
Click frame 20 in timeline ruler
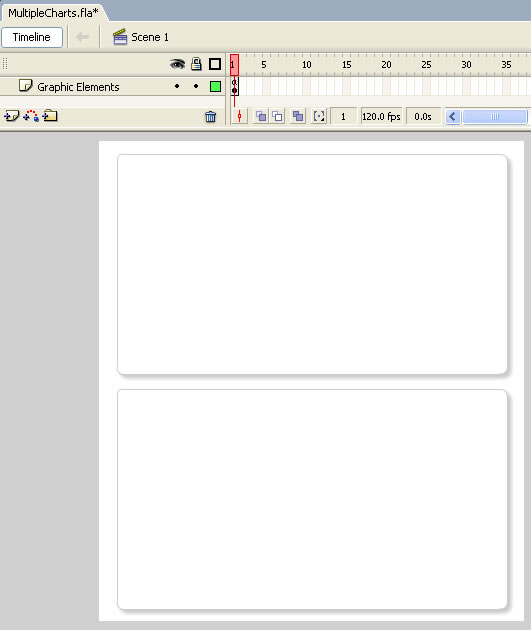click(x=386, y=64)
